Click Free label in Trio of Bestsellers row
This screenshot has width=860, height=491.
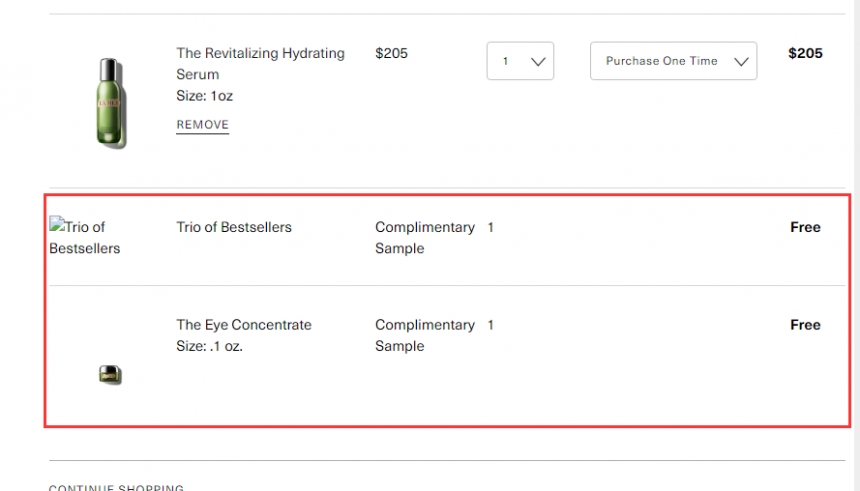coord(805,227)
